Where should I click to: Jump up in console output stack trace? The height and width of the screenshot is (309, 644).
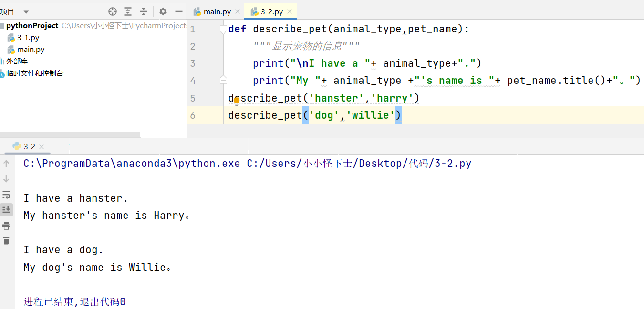pyautogui.click(x=6, y=163)
